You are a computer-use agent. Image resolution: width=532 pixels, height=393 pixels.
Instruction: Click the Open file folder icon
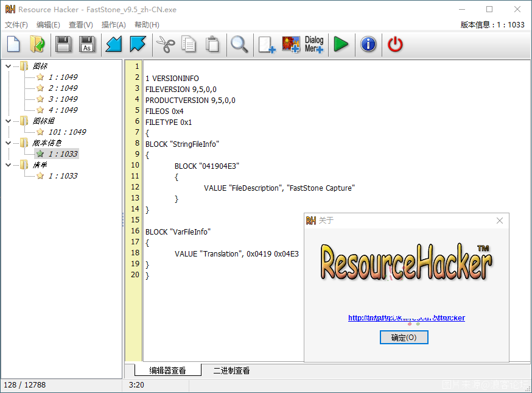(x=37, y=44)
